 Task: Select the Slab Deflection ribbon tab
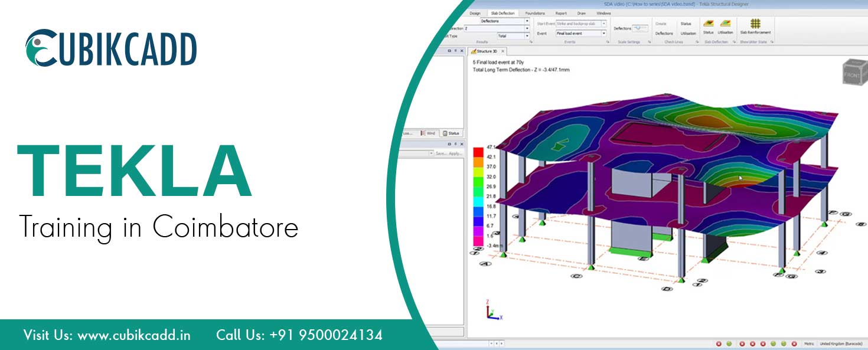coord(503,12)
